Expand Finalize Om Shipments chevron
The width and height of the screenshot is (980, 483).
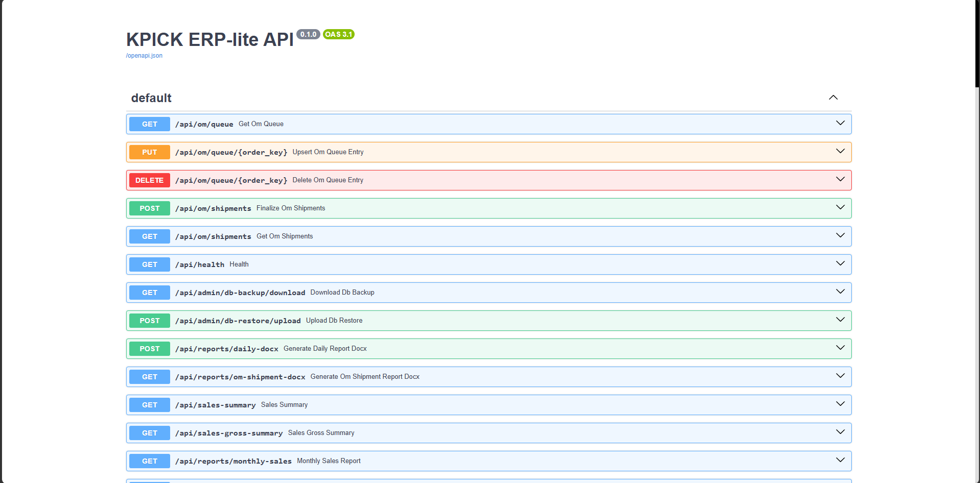[840, 207]
